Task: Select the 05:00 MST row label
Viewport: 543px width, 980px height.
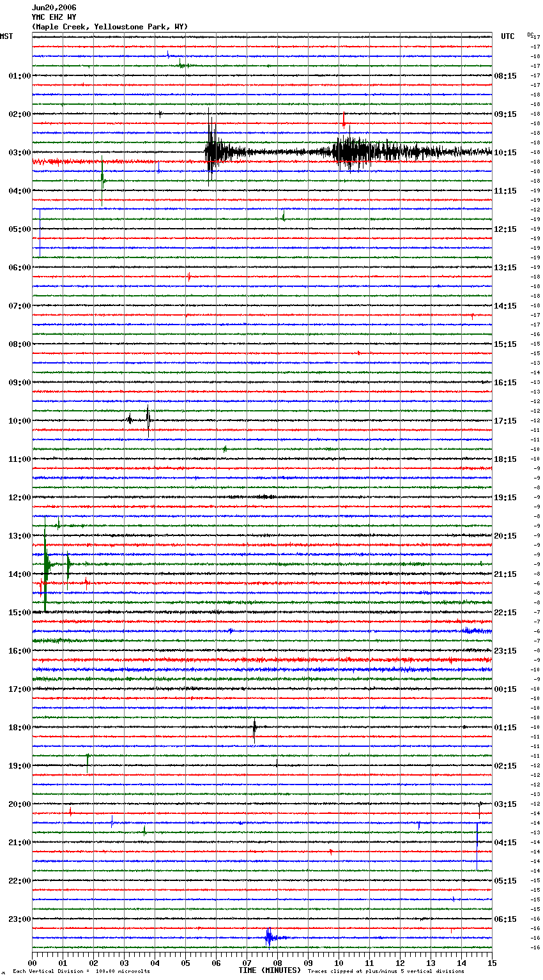Action: [x=20, y=229]
